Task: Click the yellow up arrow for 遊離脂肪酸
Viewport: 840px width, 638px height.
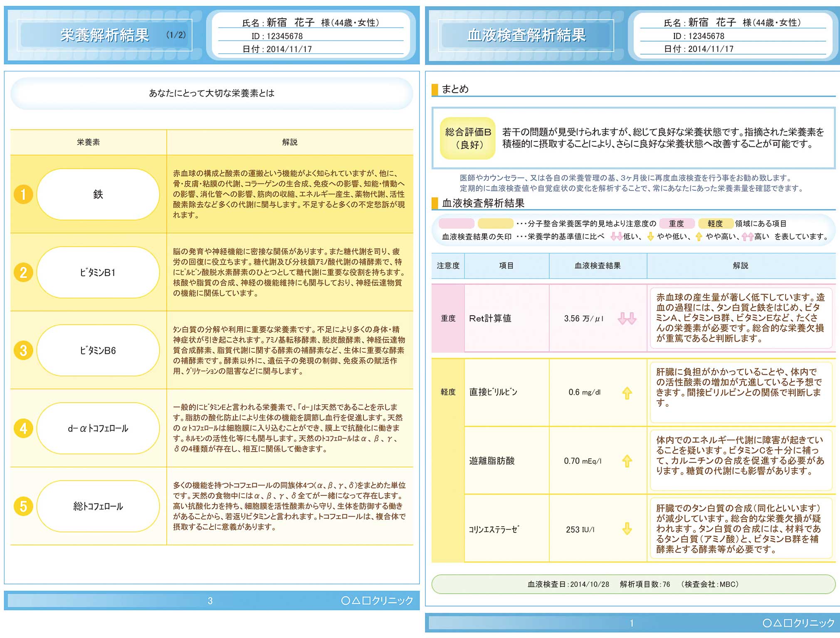Action: coord(627,461)
